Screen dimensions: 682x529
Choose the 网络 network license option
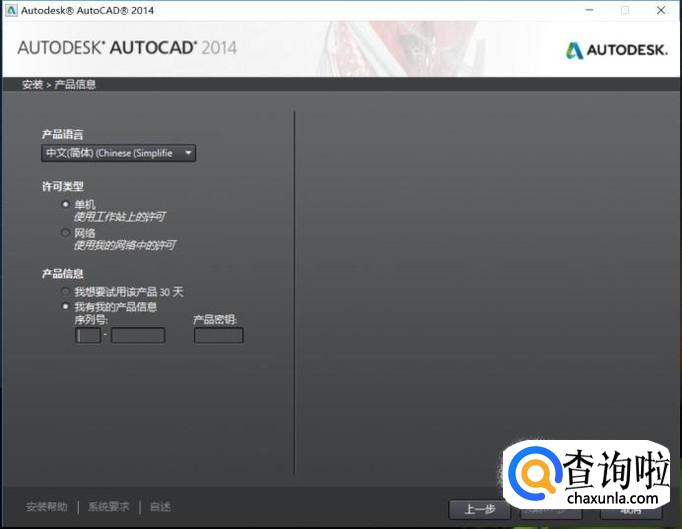(66, 233)
